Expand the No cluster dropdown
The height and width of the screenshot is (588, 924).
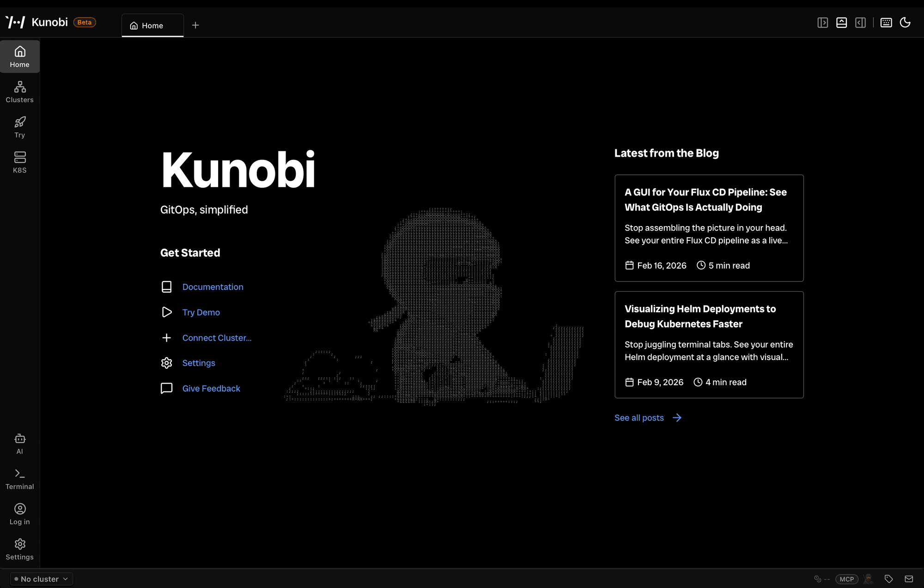click(42, 579)
